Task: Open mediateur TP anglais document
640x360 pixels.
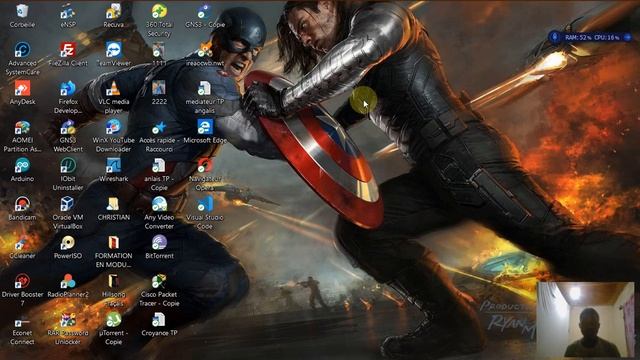Action: 205,88
